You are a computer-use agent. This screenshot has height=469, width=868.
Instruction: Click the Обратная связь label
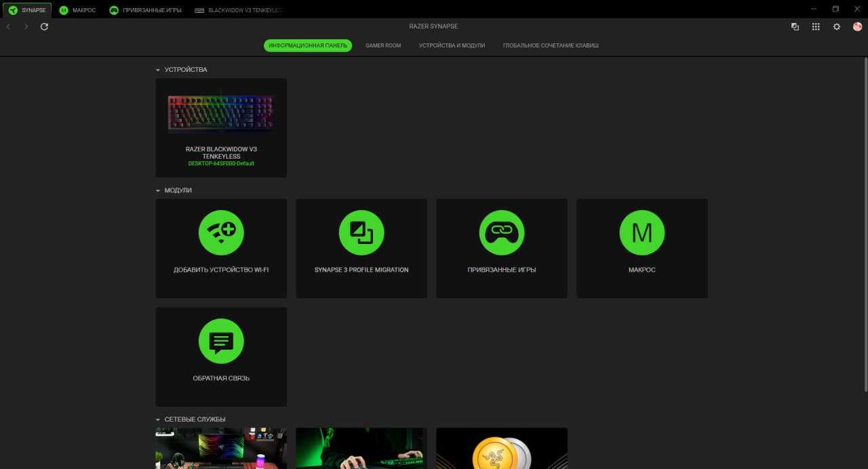[x=221, y=378]
